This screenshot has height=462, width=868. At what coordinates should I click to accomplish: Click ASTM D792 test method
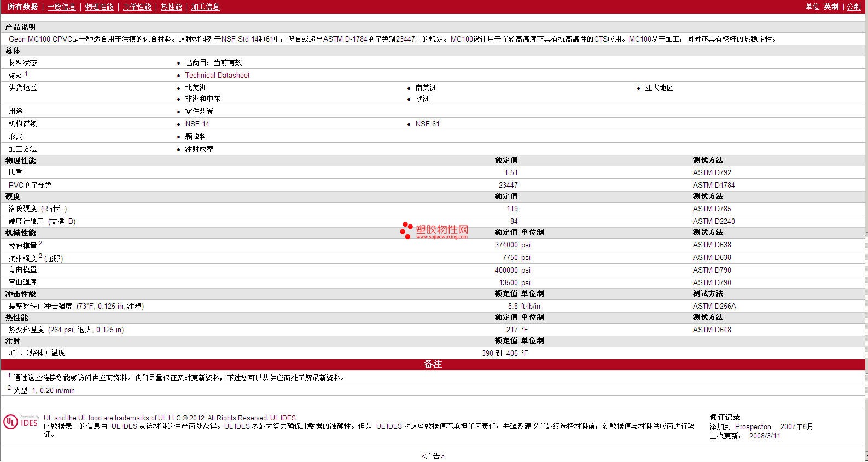(712, 173)
